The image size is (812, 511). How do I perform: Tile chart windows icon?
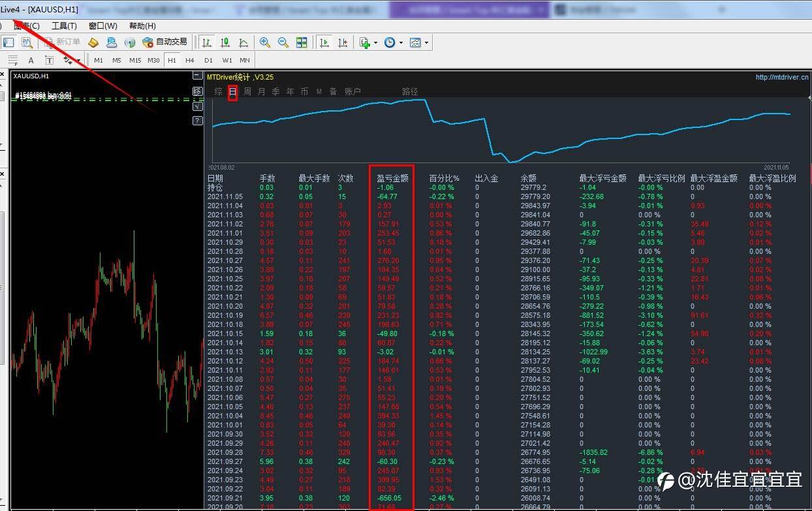click(x=302, y=42)
